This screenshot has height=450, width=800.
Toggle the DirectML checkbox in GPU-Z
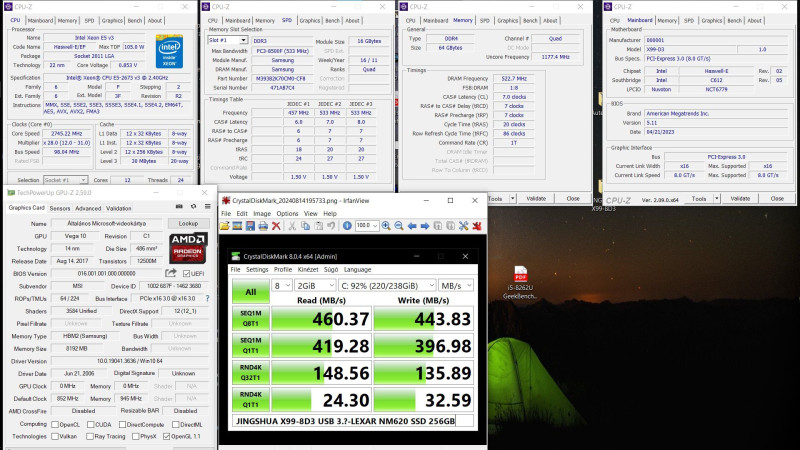point(176,424)
